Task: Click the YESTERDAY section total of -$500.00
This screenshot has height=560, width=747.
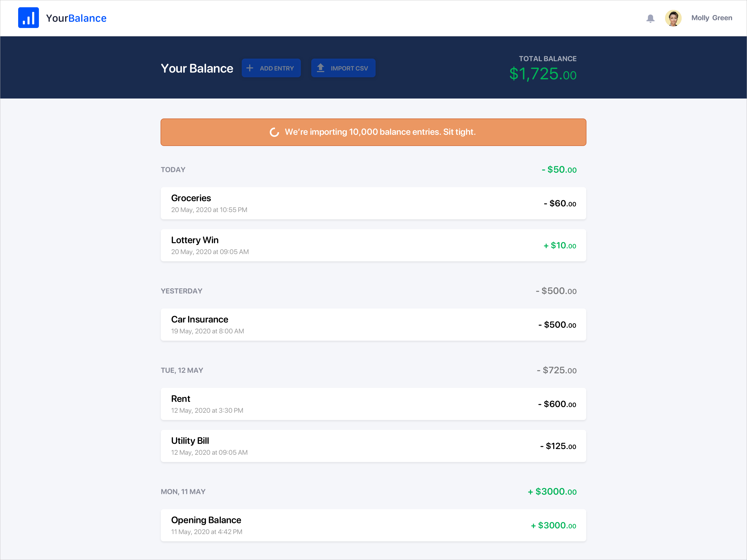Action: point(556,291)
